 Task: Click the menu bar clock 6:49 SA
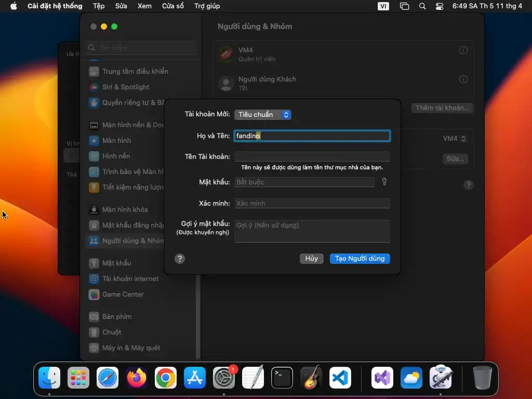[487, 6]
